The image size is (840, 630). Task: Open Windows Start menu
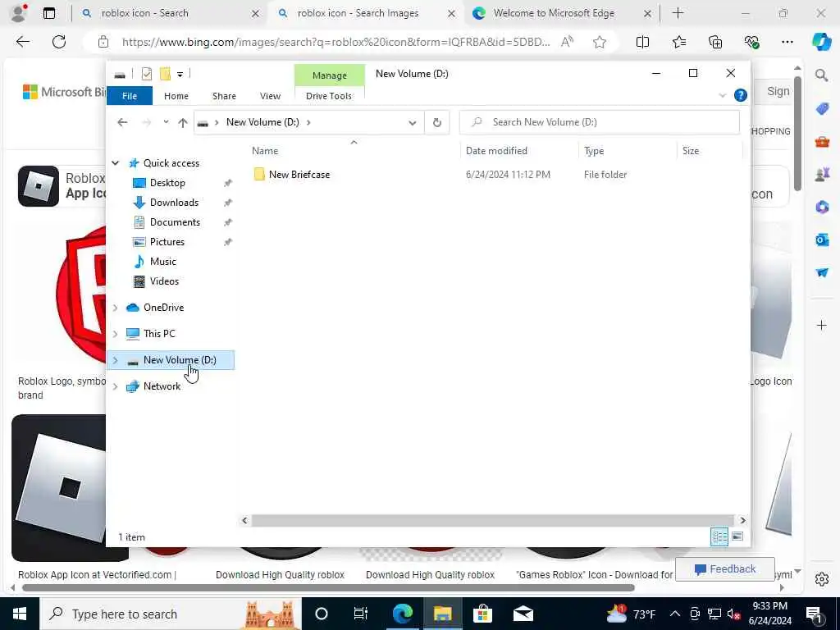coord(20,614)
